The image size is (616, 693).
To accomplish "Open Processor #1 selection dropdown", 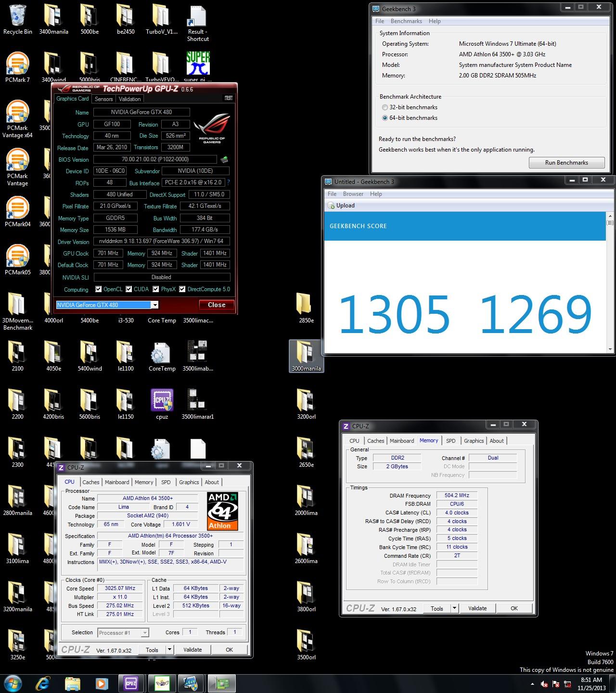I will coord(123,633).
